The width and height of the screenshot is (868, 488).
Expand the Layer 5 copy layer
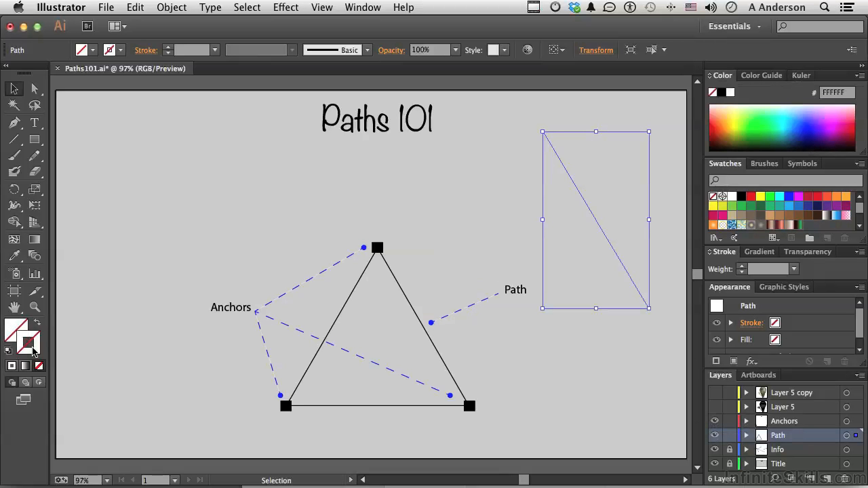click(x=747, y=392)
